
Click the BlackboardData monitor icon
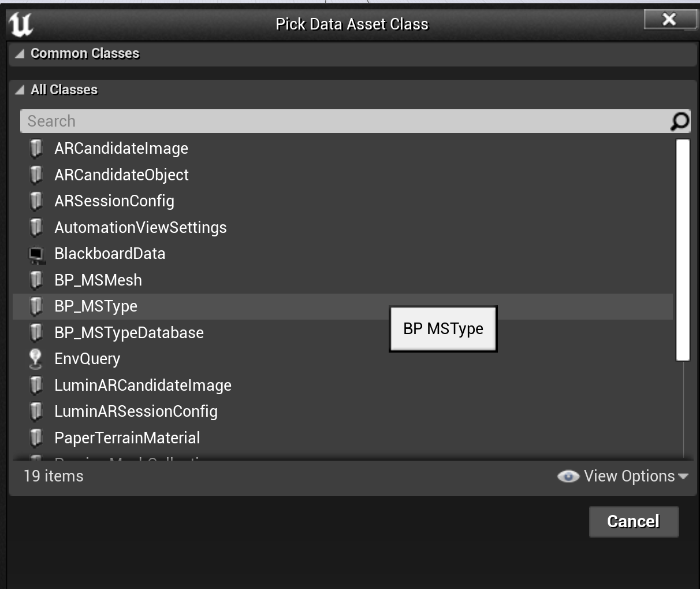(36, 254)
